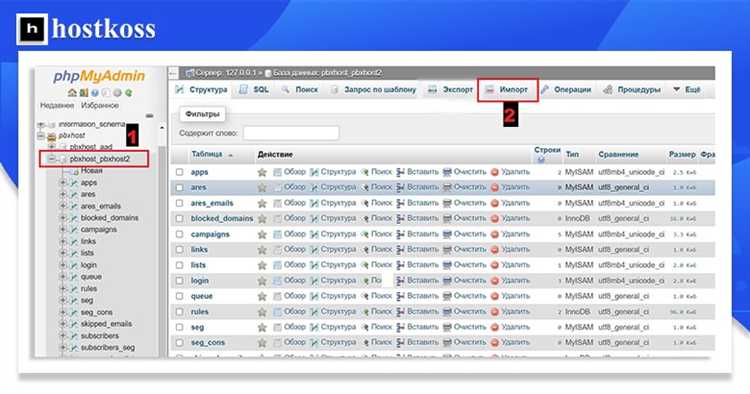
Task: Click empty icon in the queue row
Action: (447, 296)
